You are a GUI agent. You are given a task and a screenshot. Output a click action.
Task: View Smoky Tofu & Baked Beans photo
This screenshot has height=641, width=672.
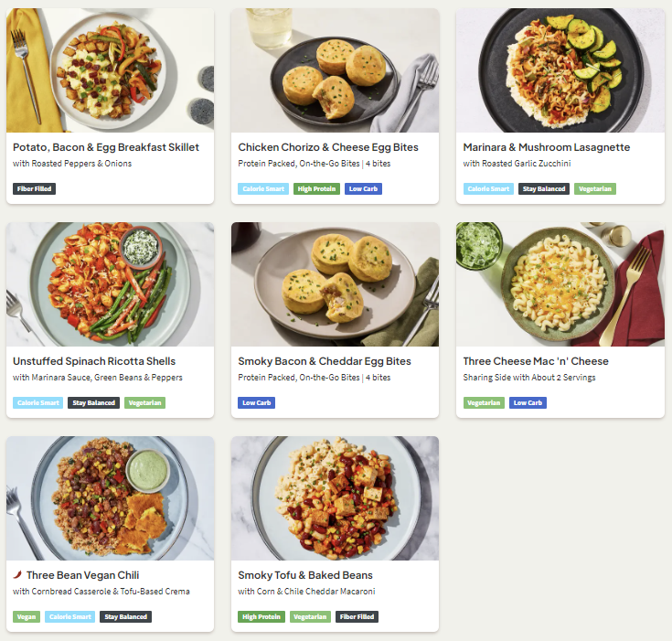point(335,498)
